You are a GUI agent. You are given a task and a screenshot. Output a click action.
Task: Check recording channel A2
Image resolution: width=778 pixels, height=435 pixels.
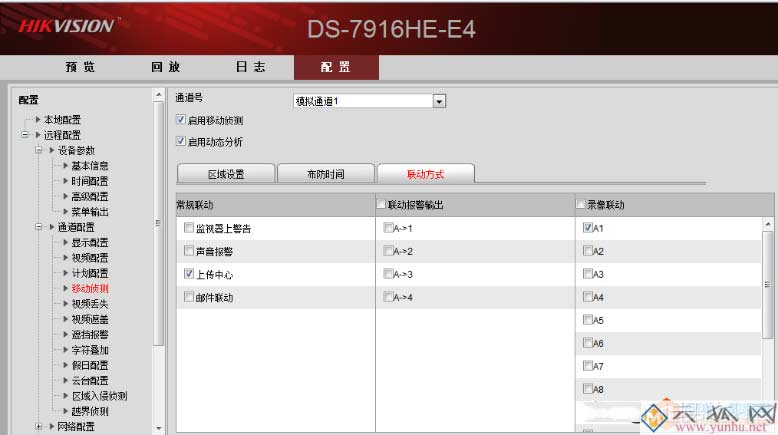click(x=587, y=250)
